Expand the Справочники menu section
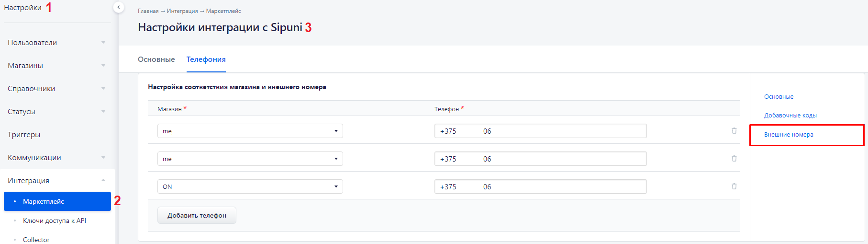This screenshot has width=868, height=244. click(57, 89)
